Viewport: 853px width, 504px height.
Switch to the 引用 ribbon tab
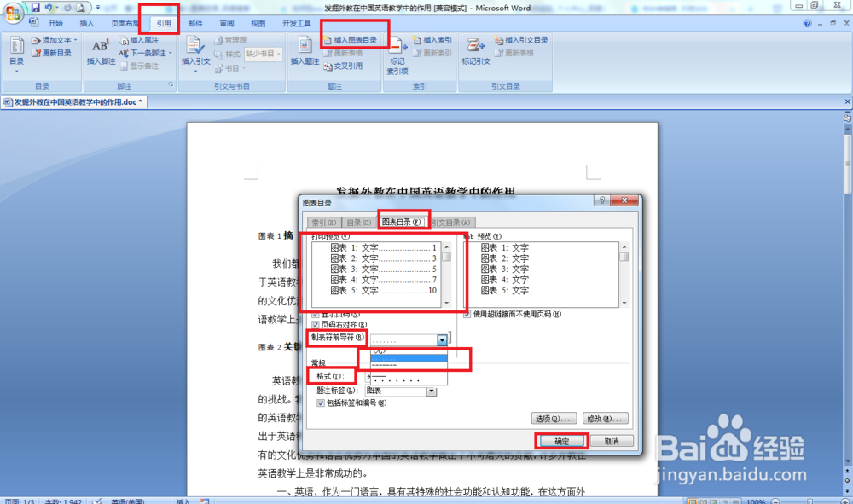click(164, 23)
